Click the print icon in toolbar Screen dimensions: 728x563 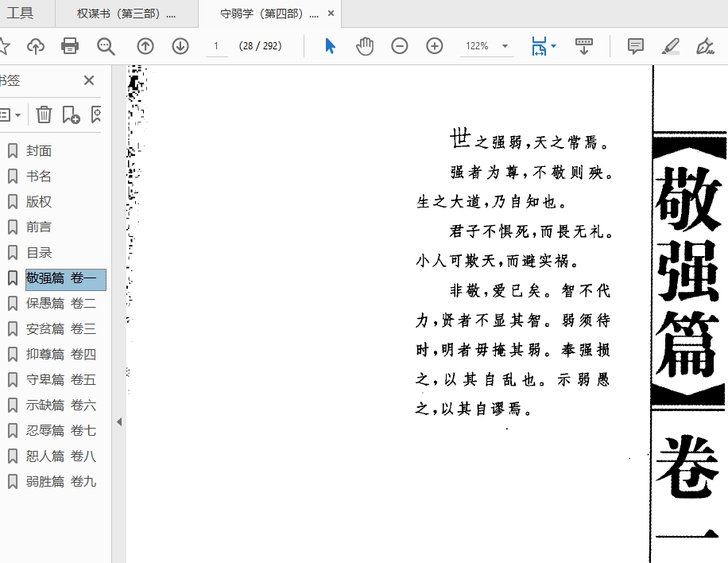click(x=71, y=46)
